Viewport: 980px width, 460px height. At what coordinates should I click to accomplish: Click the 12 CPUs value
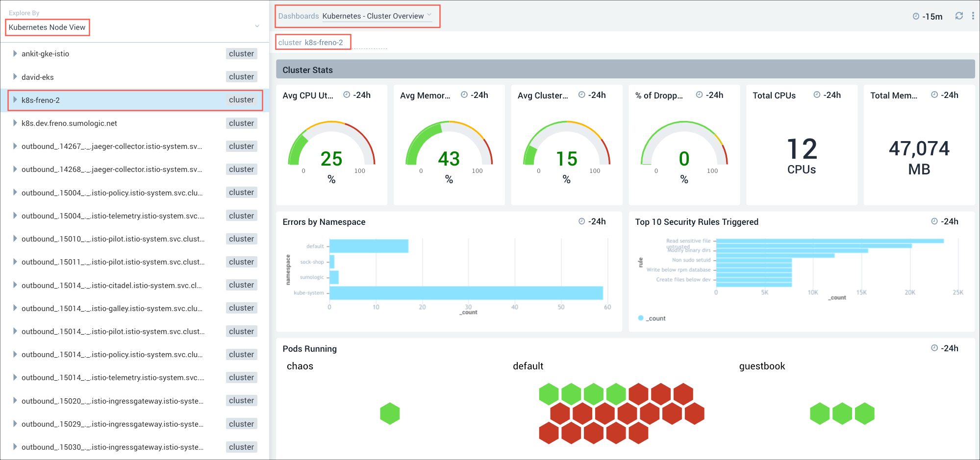pos(802,157)
